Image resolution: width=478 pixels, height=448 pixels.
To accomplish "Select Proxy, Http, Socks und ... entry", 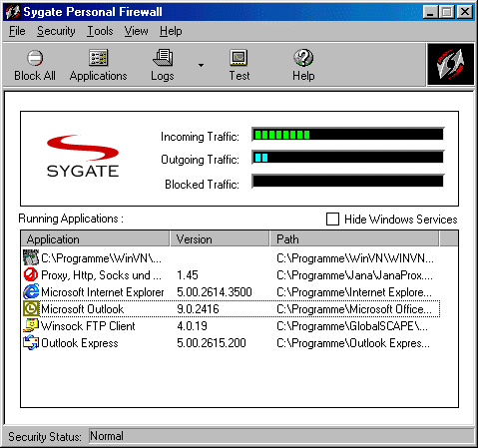I will [x=101, y=275].
